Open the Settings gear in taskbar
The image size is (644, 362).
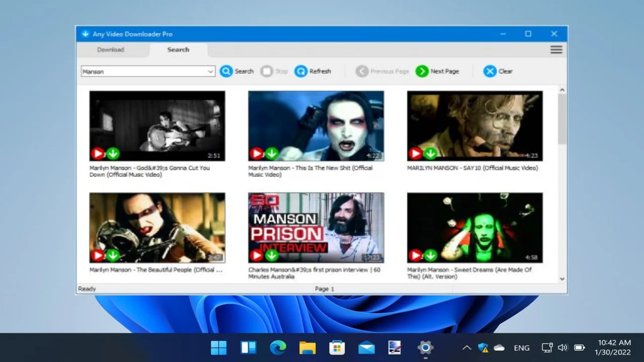pyautogui.click(x=425, y=347)
